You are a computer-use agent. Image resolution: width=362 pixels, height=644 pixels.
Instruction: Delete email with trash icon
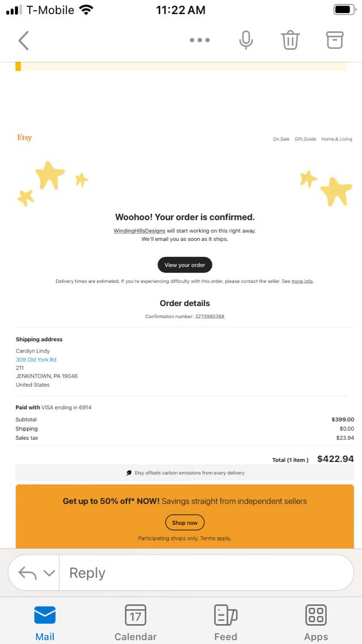pyautogui.click(x=290, y=40)
